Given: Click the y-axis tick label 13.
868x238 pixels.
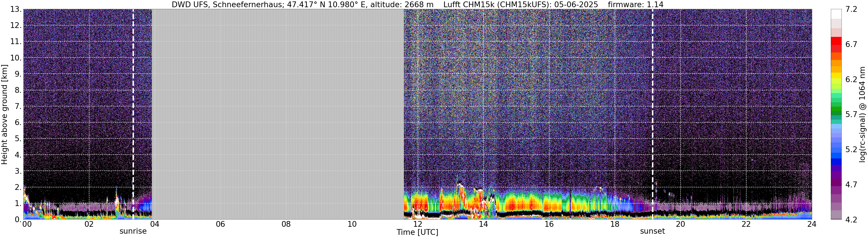Looking at the screenshot, I should (x=16, y=10).
